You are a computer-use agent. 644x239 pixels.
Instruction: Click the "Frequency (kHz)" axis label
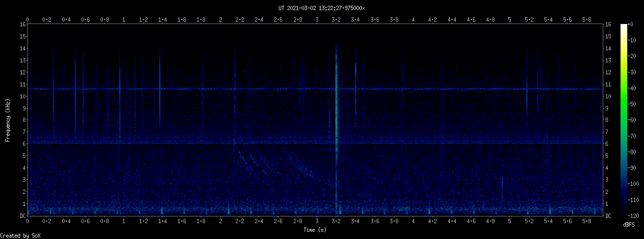(8, 120)
